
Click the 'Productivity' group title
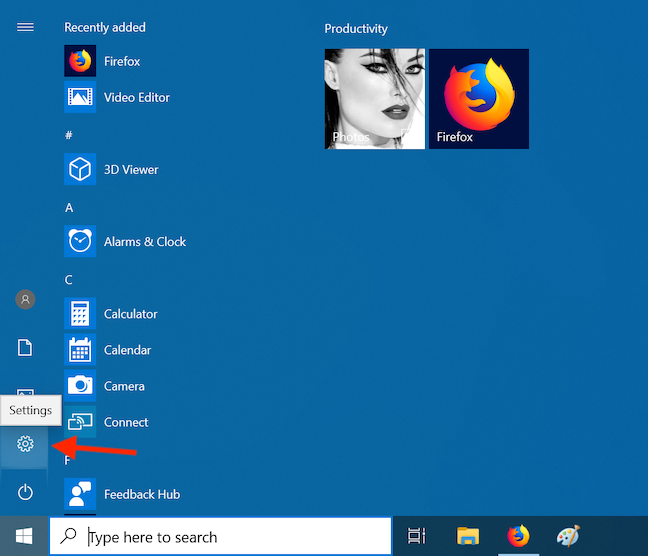[x=356, y=29]
